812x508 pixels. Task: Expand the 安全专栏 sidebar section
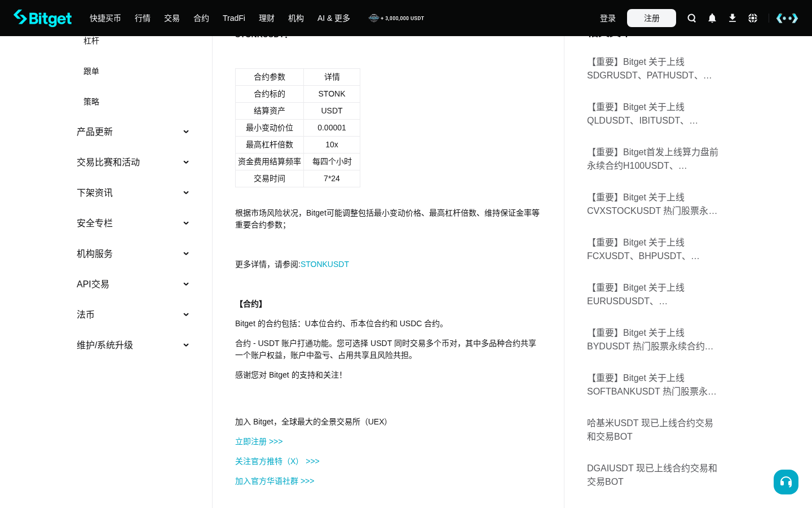[133, 223]
